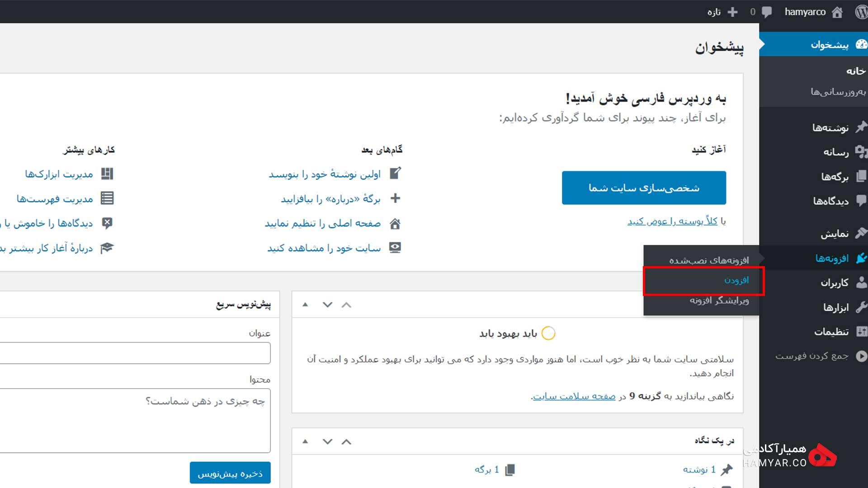This screenshot has width=868, height=488.
Task: Click the Settings sliders icon in sidebar
Action: click(x=861, y=332)
